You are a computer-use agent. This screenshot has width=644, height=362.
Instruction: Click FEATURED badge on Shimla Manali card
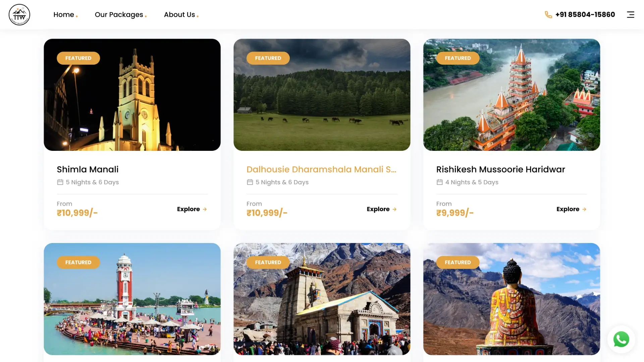tap(78, 58)
